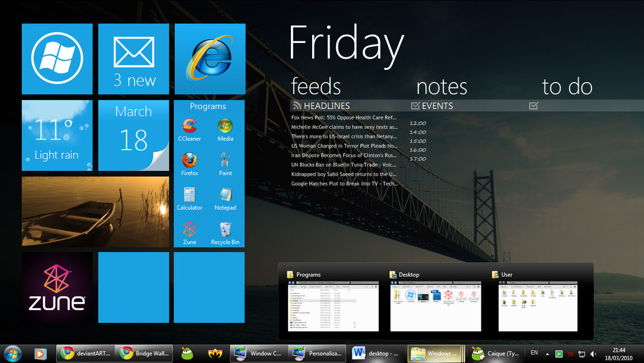Open the Kidnapped boy Sahil Saeed headline
The width and height of the screenshot is (644, 363).
point(344,174)
